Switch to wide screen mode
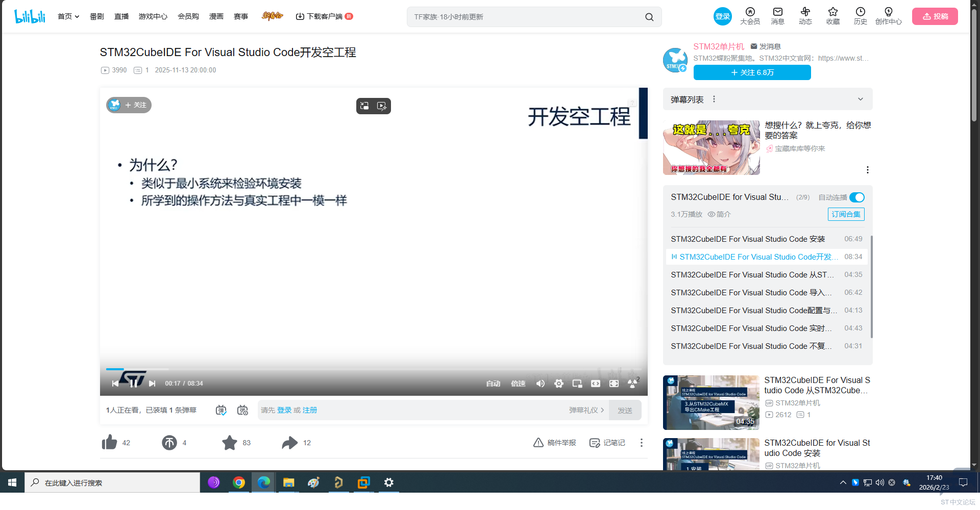980x510 pixels. coord(596,384)
